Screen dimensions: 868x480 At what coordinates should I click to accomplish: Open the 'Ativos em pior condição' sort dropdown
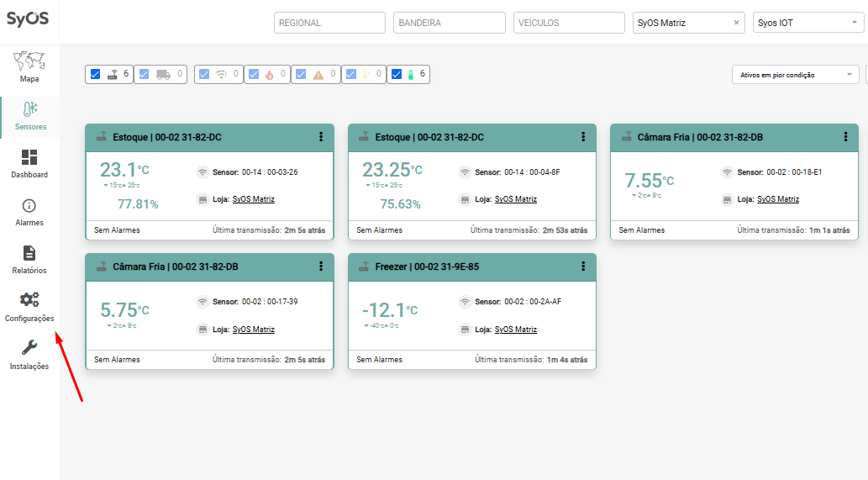795,75
